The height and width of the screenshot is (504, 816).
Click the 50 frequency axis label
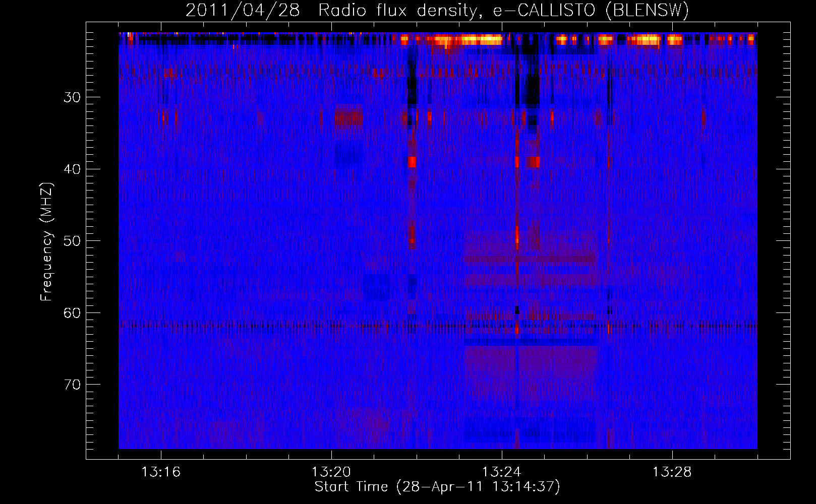tap(72, 241)
